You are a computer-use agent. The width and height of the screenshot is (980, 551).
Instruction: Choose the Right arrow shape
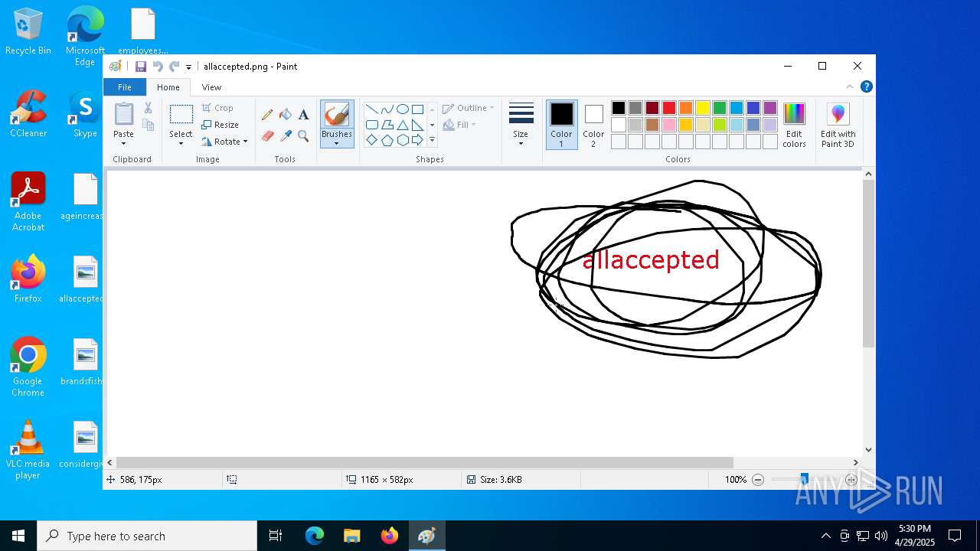pyautogui.click(x=417, y=140)
